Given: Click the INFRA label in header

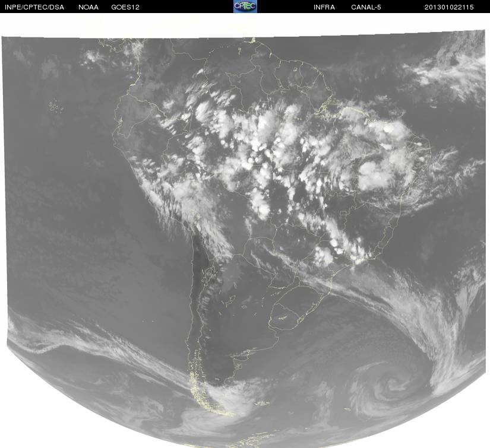Looking at the screenshot, I should click(324, 7).
